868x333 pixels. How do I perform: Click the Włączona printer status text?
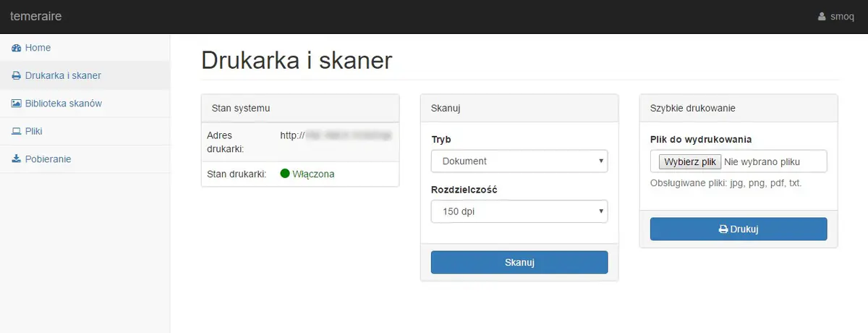click(313, 174)
